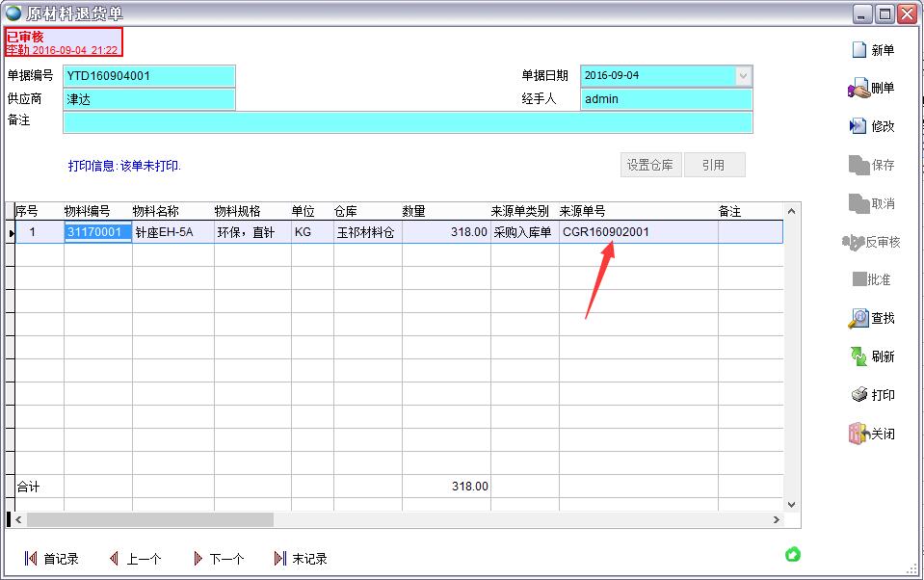Select the 删单 delete order icon

coord(874,87)
